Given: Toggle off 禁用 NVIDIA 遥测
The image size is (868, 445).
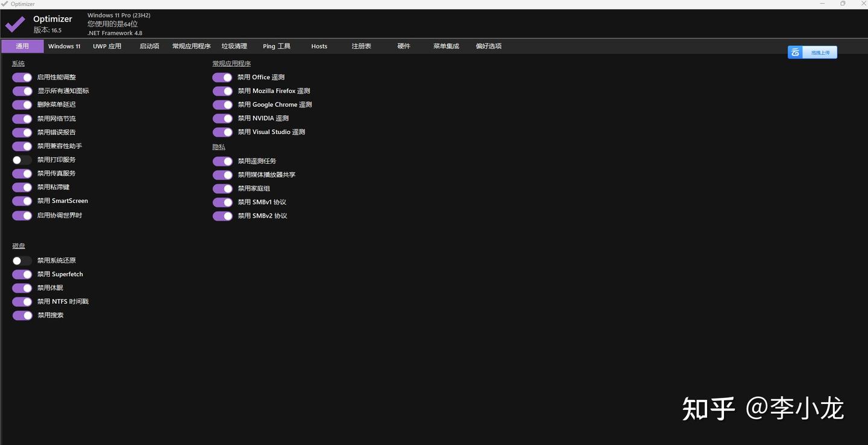Looking at the screenshot, I should pos(222,118).
